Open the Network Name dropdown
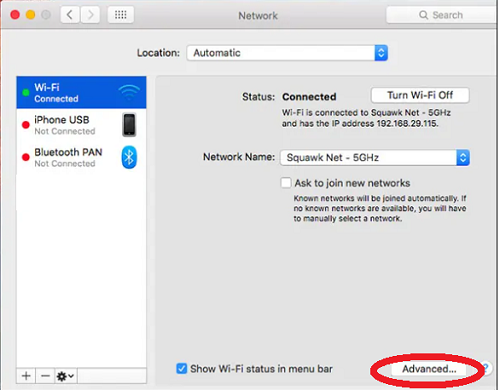500x390 pixels. click(x=375, y=158)
